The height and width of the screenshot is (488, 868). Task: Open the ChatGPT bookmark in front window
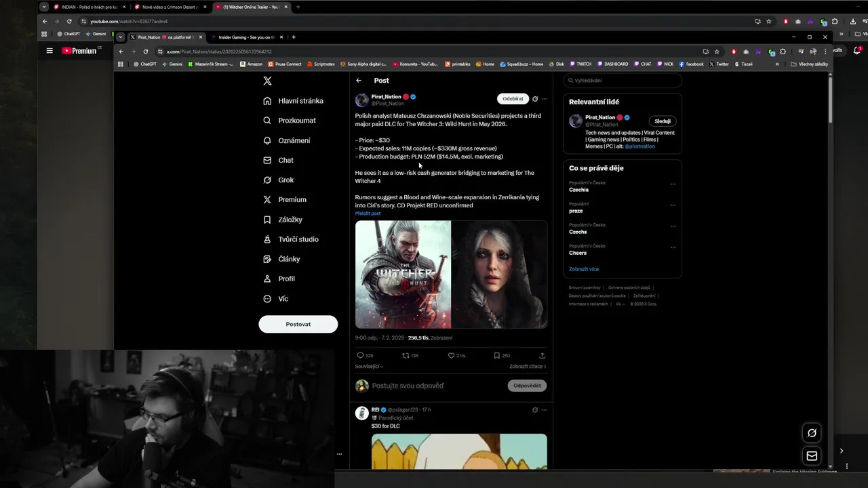pos(144,64)
